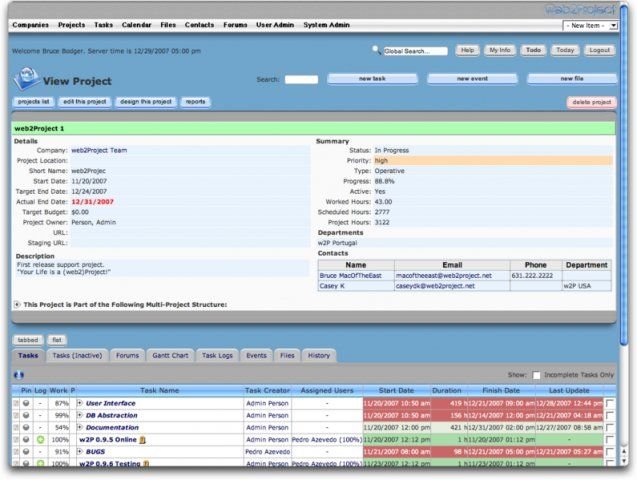Viewport: 637px width, 480px height.
Task: Open the Gantt Chart tab
Action: [x=168, y=355]
